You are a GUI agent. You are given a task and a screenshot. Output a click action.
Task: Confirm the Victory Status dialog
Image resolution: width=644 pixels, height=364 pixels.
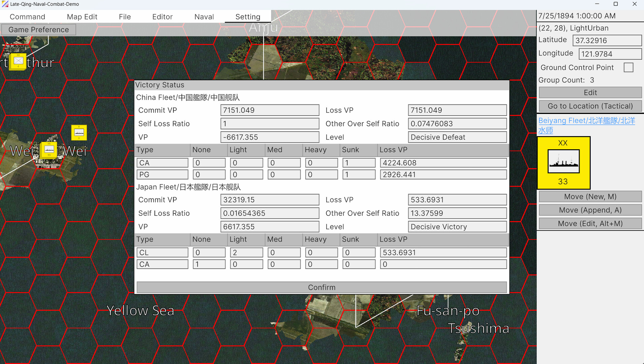tap(321, 287)
